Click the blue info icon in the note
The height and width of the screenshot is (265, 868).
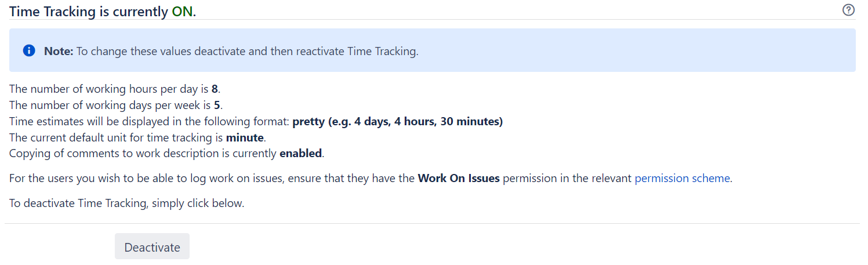point(29,51)
